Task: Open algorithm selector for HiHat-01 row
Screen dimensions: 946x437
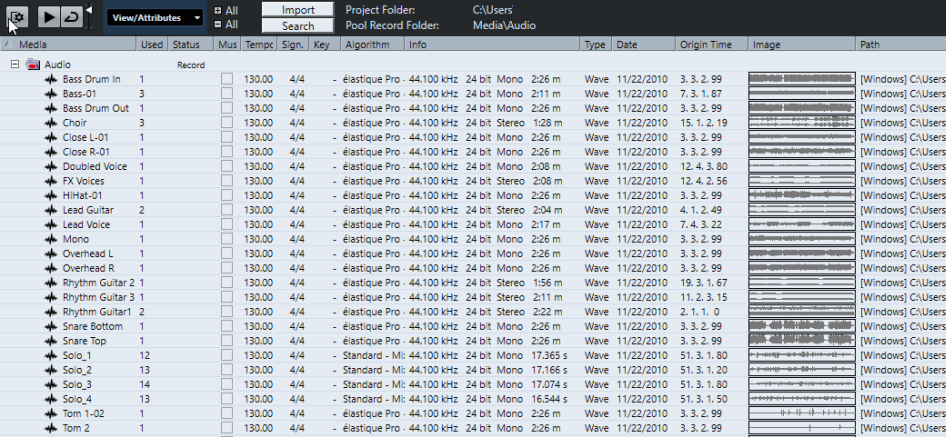Action: [x=373, y=196]
